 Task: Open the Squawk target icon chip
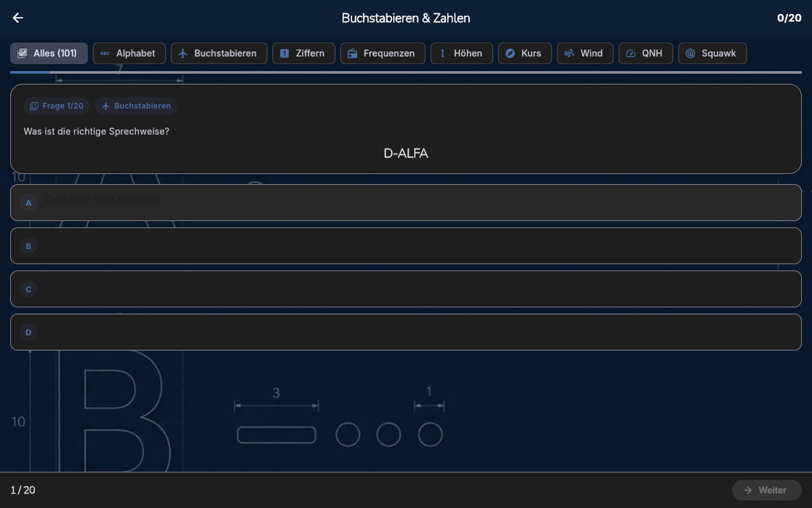(712, 53)
